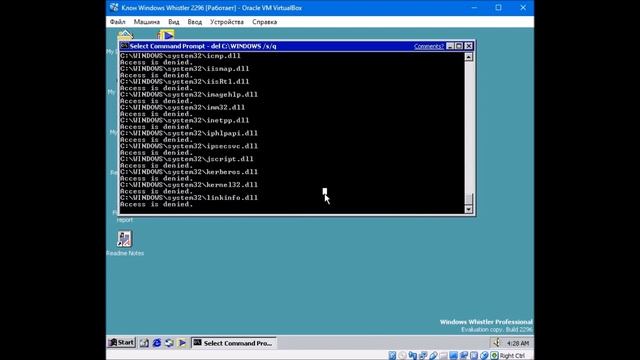The height and width of the screenshot is (360, 640).
Task: Click the quick launch icon next to Start
Action: click(144, 343)
